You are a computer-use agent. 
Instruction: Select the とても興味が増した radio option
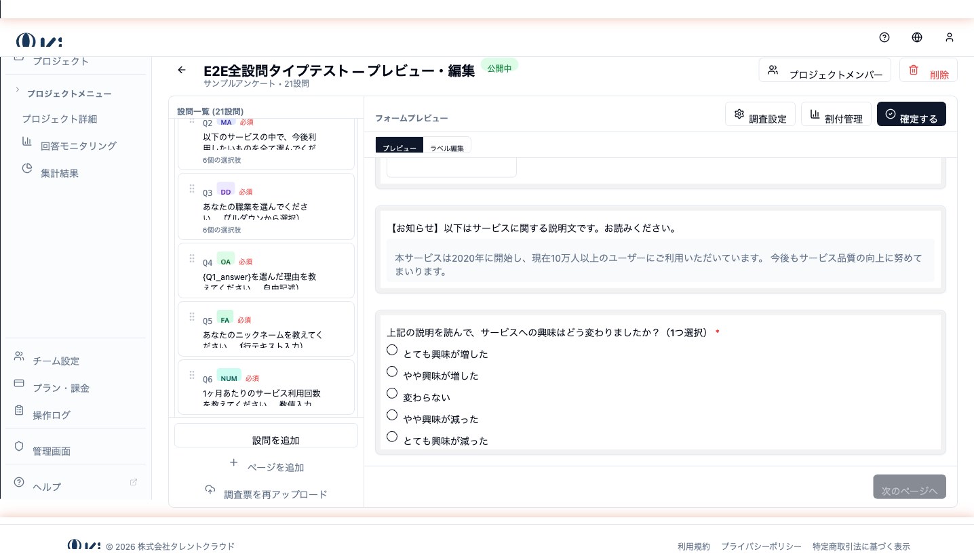point(392,350)
